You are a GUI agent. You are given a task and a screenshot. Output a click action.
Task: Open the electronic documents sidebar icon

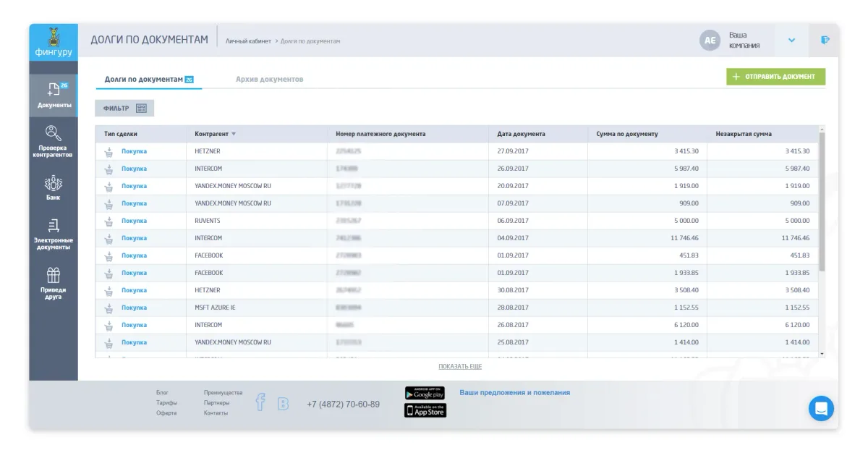click(x=54, y=226)
